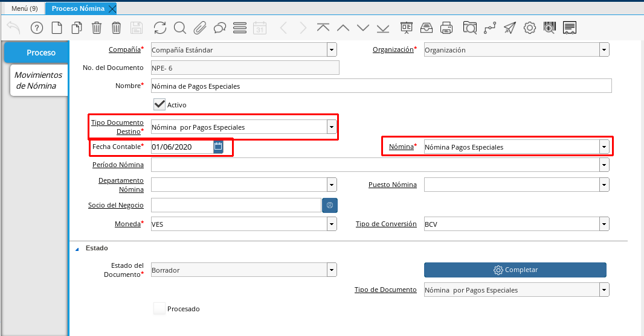Expand the Moneda dropdown
644x336 pixels.
[331, 224]
